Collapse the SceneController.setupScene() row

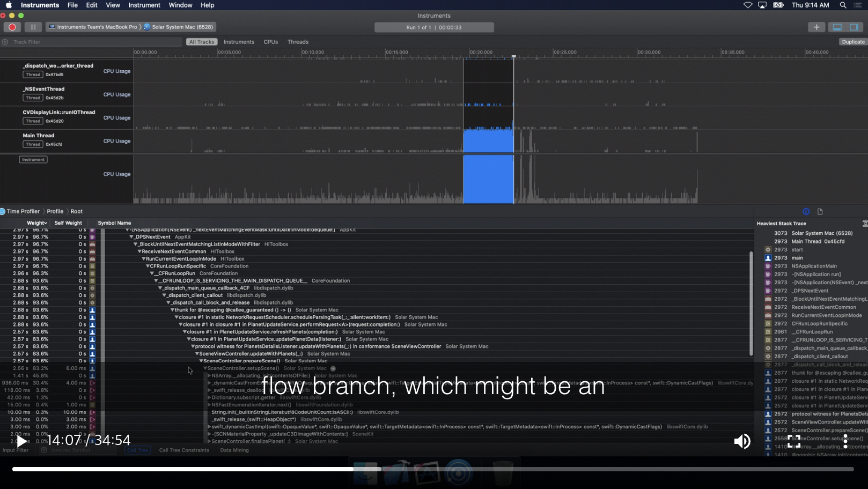(x=205, y=368)
